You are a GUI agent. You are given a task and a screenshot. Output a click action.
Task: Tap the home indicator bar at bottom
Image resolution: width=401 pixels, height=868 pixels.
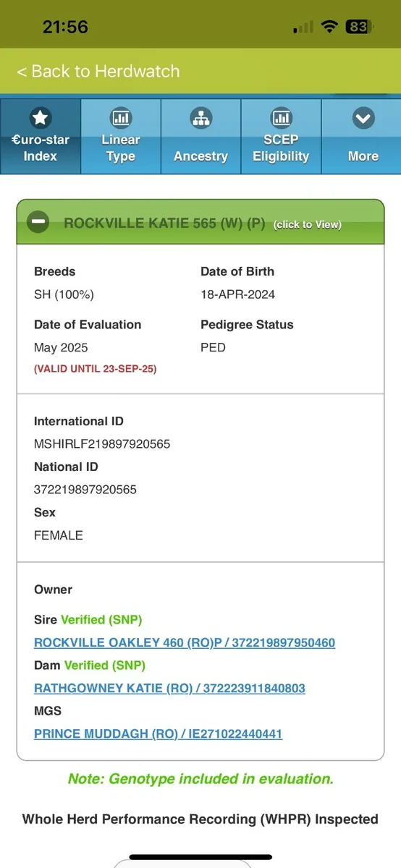point(200,857)
